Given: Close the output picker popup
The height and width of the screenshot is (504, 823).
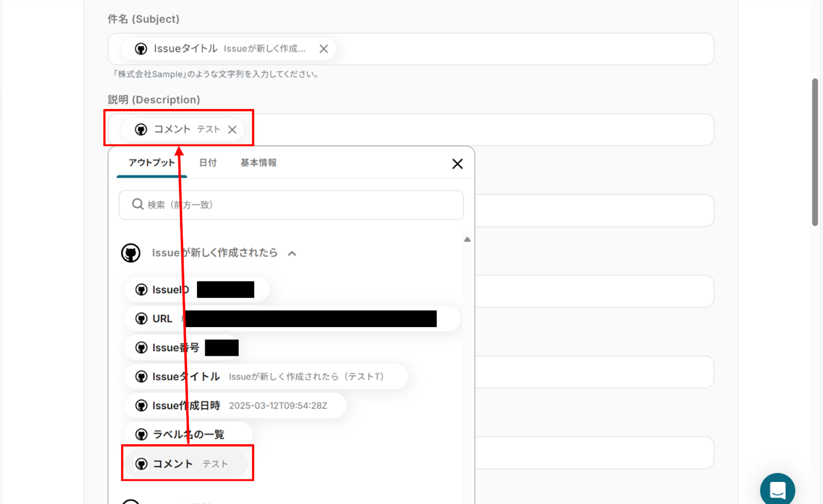Looking at the screenshot, I should (x=457, y=164).
